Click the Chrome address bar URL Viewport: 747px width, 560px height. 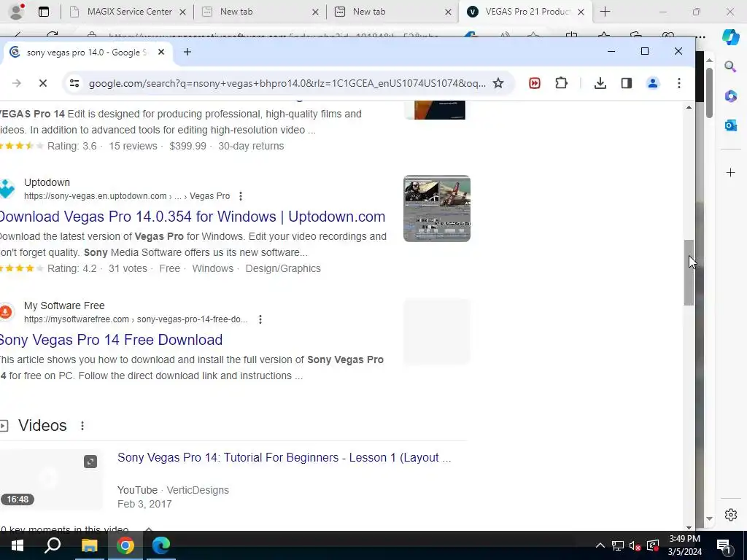[287, 83]
